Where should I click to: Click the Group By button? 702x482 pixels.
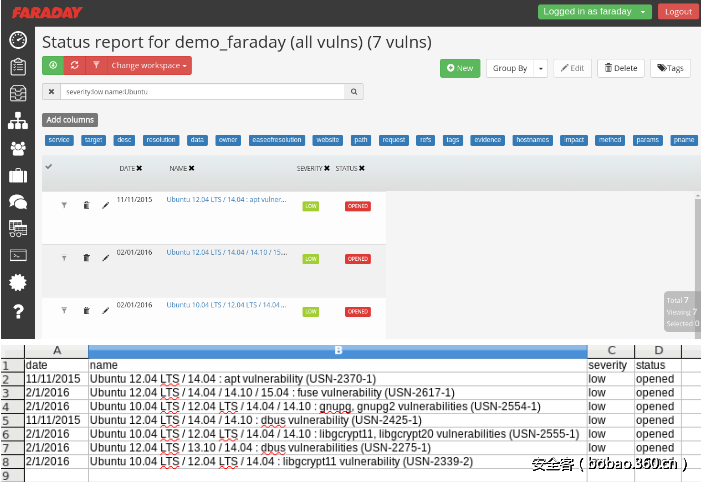510,68
